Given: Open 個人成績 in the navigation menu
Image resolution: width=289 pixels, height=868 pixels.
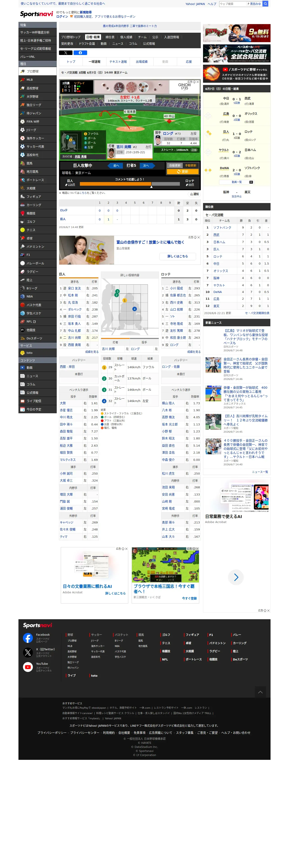Looking at the screenshot, I should pyautogui.click(x=126, y=37).
